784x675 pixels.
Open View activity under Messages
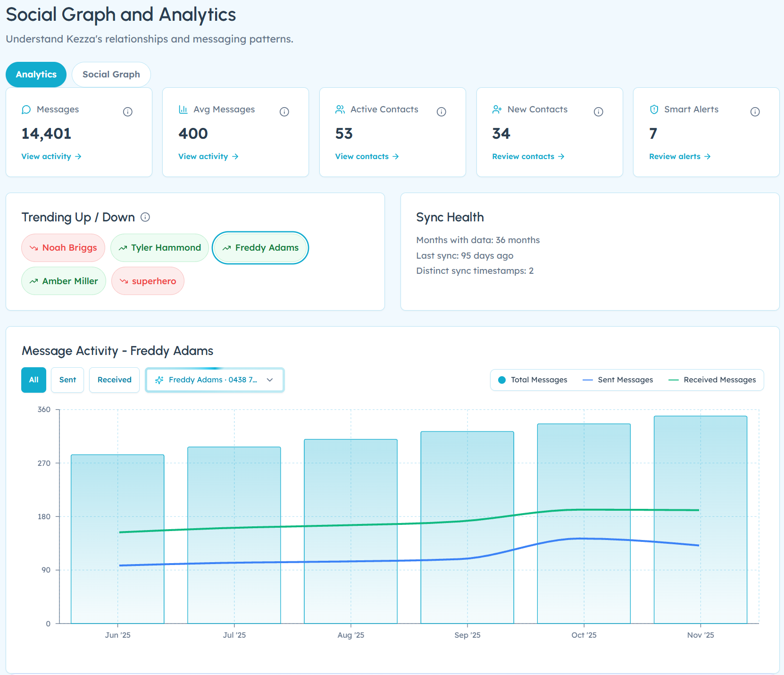tap(51, 156)
